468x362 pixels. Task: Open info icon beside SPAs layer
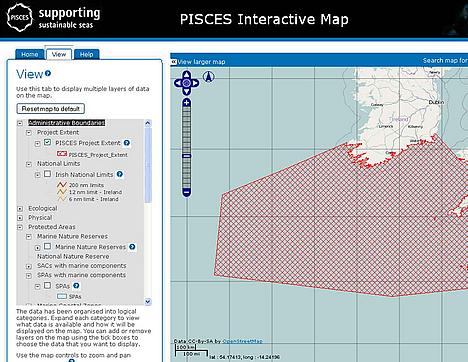pos(76,286)
